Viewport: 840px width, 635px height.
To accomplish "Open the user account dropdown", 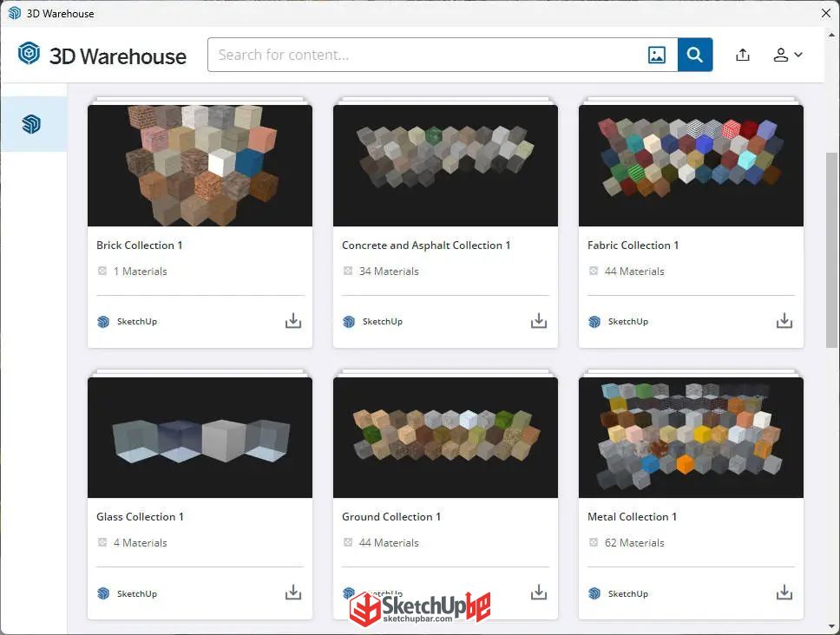I will pyautogui.click(x=788, y=55).
